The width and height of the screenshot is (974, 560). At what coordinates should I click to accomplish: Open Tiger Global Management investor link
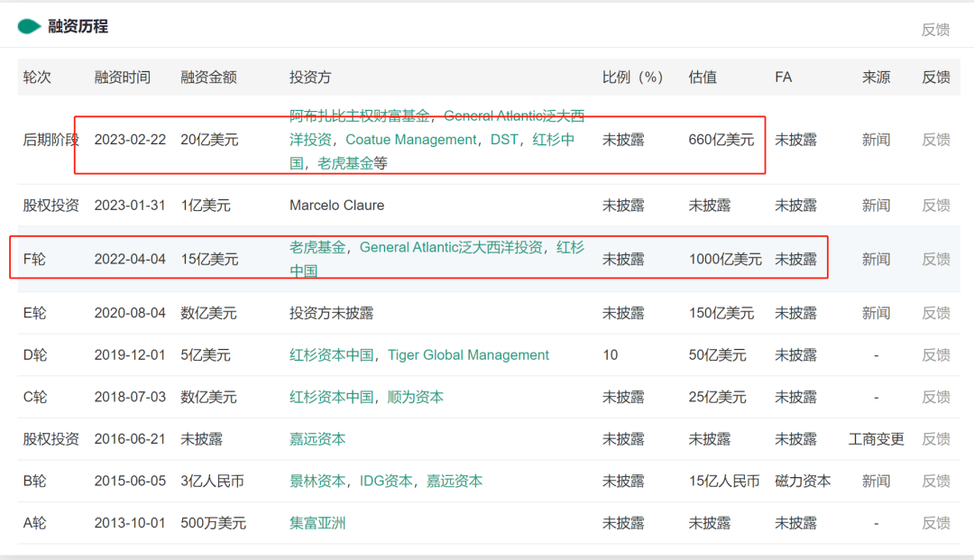[x=468, y=355]
